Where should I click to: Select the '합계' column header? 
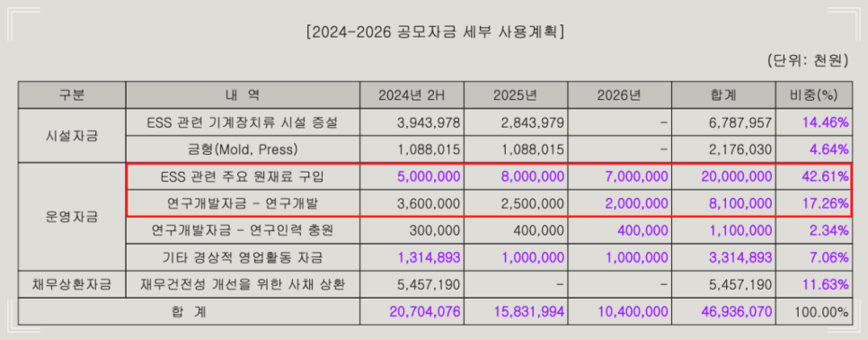723,94
